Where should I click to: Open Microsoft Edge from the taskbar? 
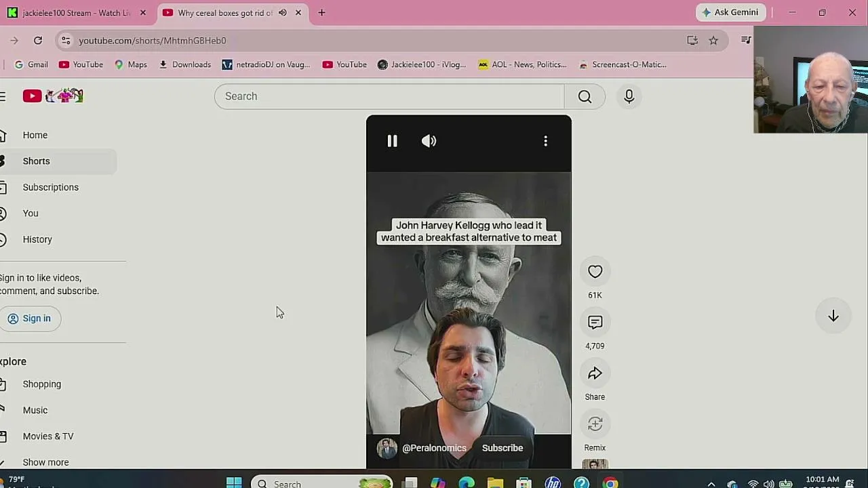point(467,483)
